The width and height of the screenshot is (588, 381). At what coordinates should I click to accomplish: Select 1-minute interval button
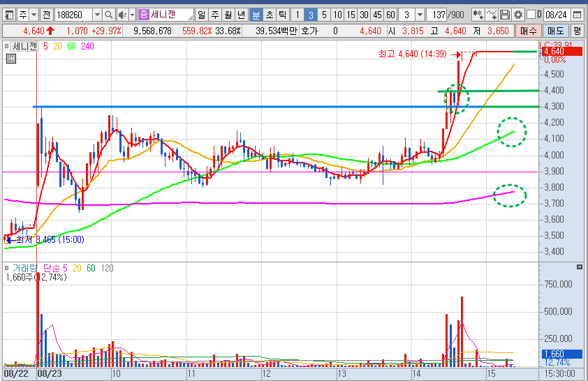[x=297, y=15]
